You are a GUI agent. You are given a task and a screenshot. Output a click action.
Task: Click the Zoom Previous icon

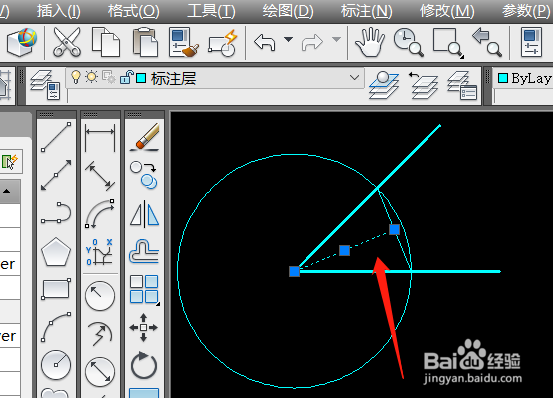click(487, 43)
